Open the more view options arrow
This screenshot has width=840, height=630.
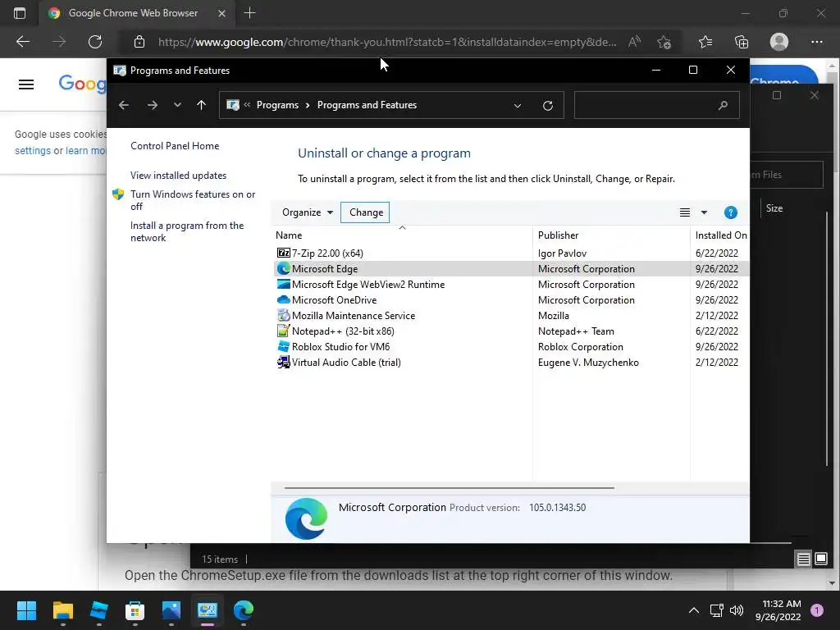(704, 212)
